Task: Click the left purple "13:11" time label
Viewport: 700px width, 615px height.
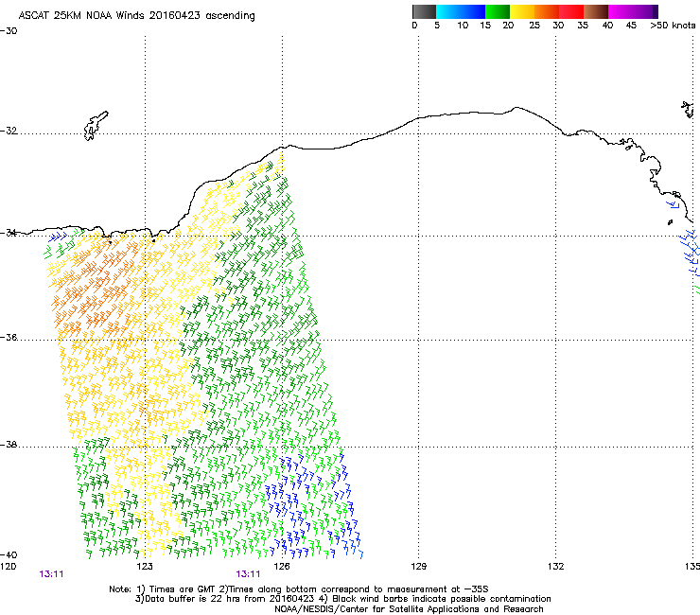Action: 51,574
